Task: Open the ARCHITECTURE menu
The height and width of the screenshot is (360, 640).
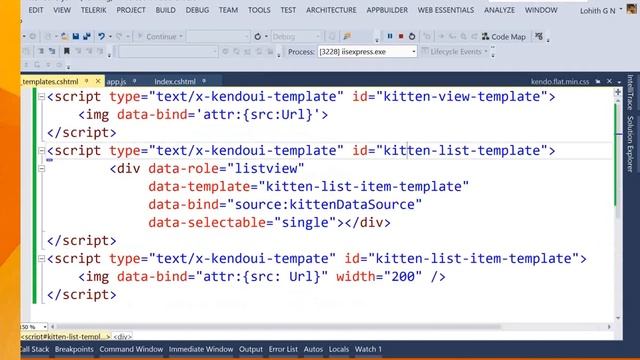Action: [x=331, y=10]
